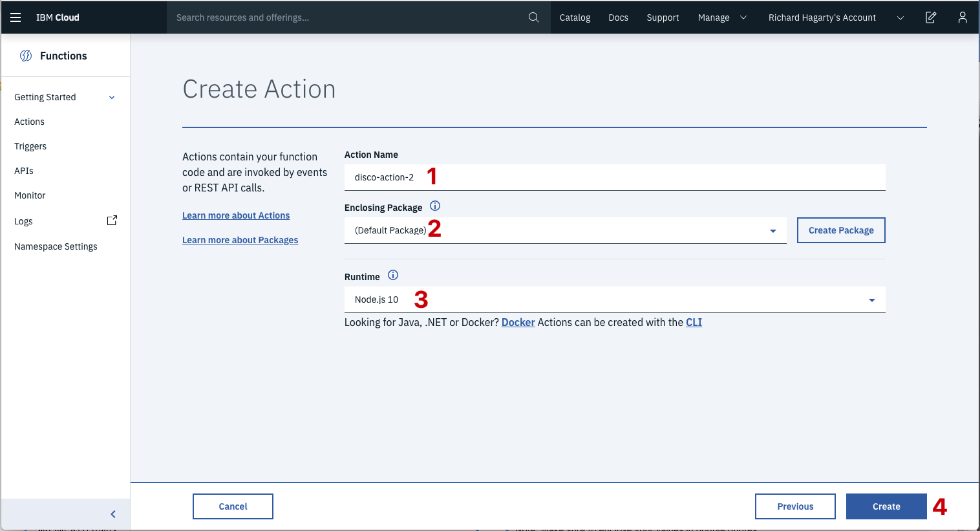980x531 pixels.
Task: Click IBM Cloud home label
Action: click(58, 17)
